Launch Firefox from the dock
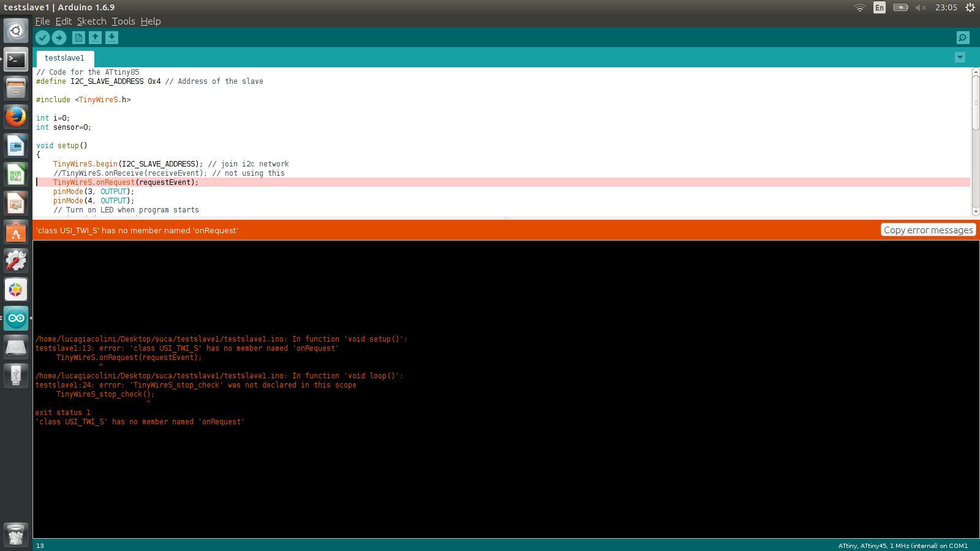The width and height of the screenshot is (980, 551). [16, 117]
